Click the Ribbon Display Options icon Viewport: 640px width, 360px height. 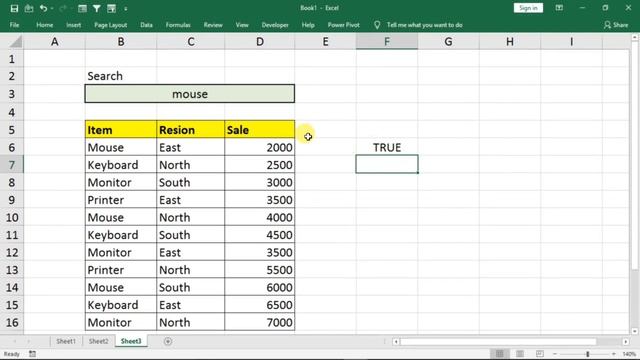click(559, 8)
